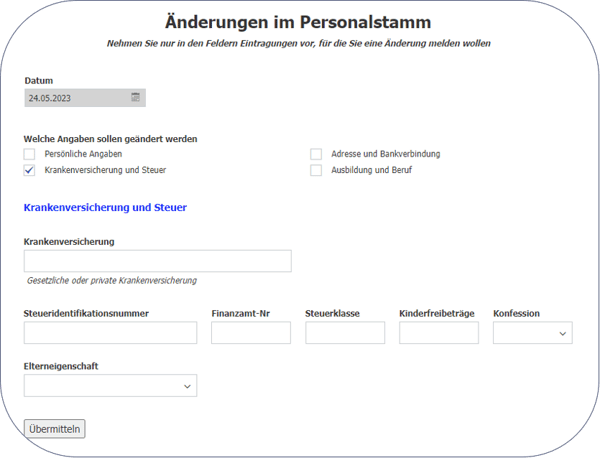Click the blue Krankenversicherung und Steuer heading

coord(105,208)
